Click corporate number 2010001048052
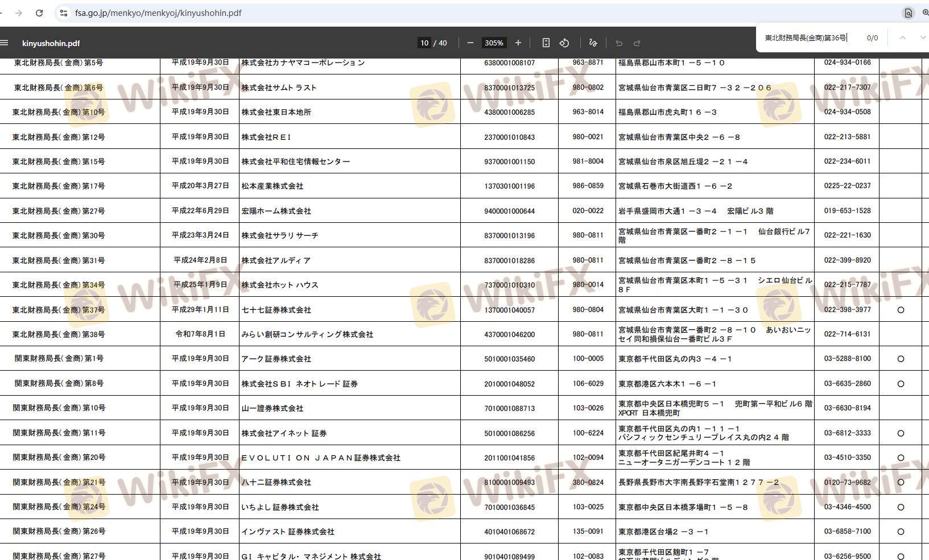This screenshot has width=929, height=560. click(510, 384)
